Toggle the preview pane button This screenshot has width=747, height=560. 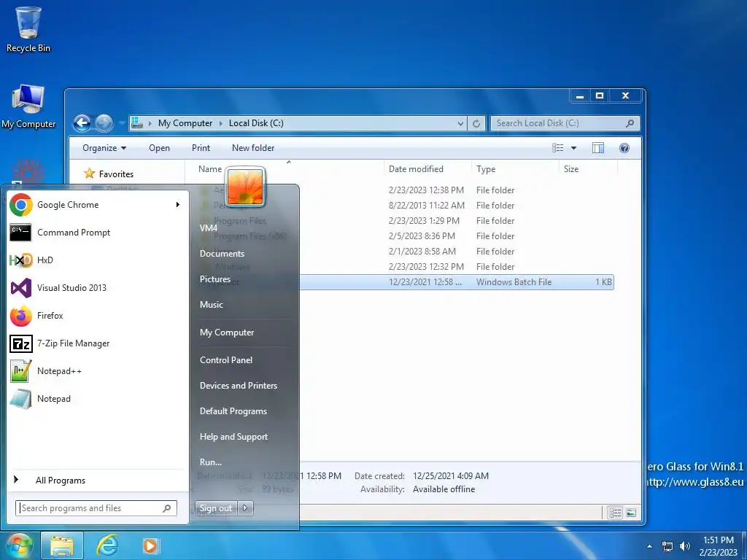(598, 148)
